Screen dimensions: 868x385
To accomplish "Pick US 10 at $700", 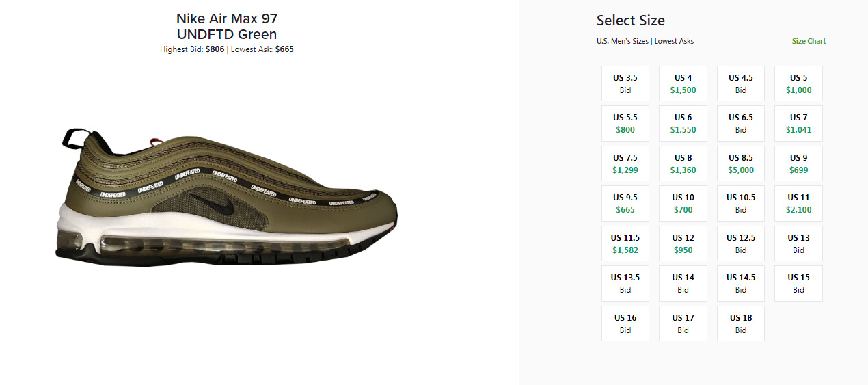I will [x=683, y=203].
